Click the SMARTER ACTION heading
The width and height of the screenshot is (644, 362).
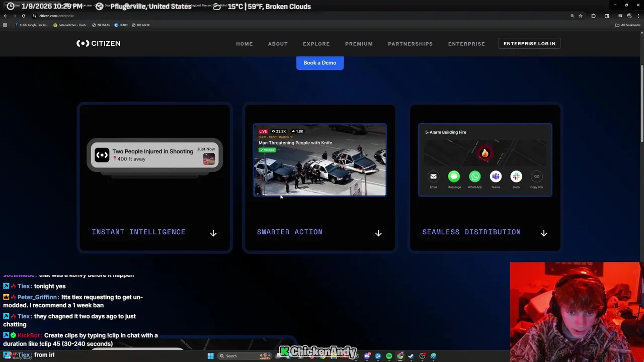(290, 232)
